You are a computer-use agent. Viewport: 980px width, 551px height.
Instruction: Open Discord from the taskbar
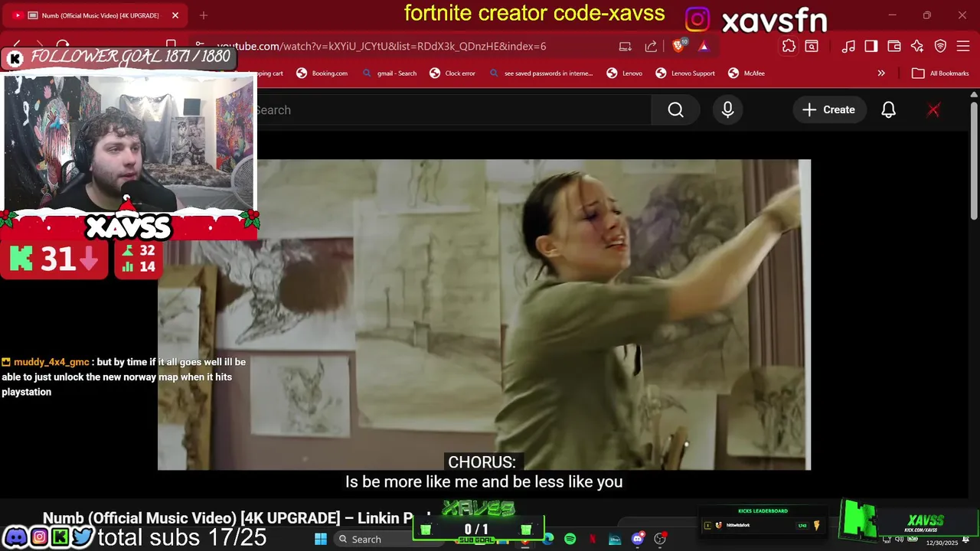point(637,540)
